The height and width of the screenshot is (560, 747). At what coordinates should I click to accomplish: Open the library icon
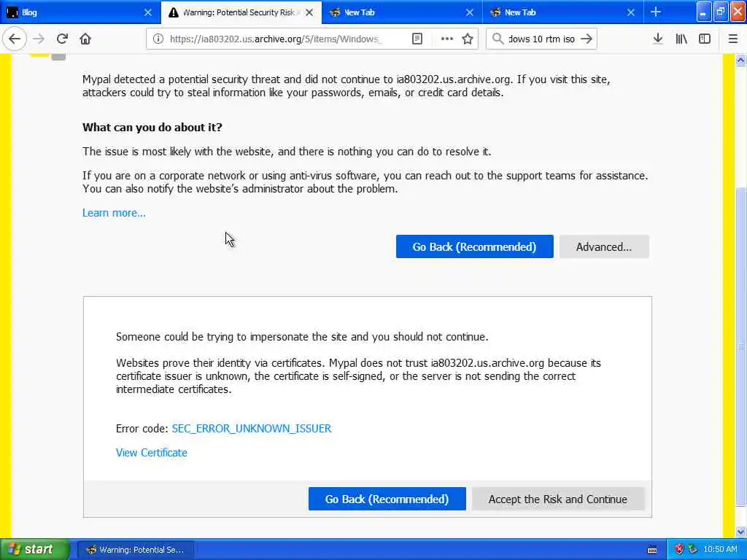[x=681, y=39]
